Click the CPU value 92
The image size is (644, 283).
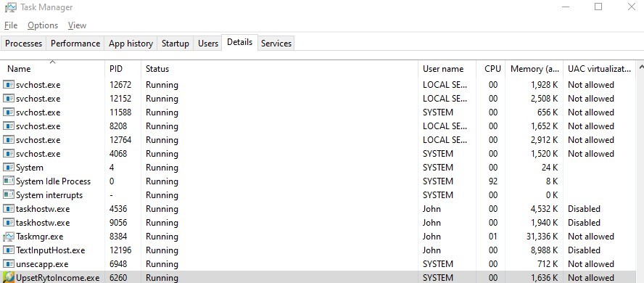click(x=493, y=181)
